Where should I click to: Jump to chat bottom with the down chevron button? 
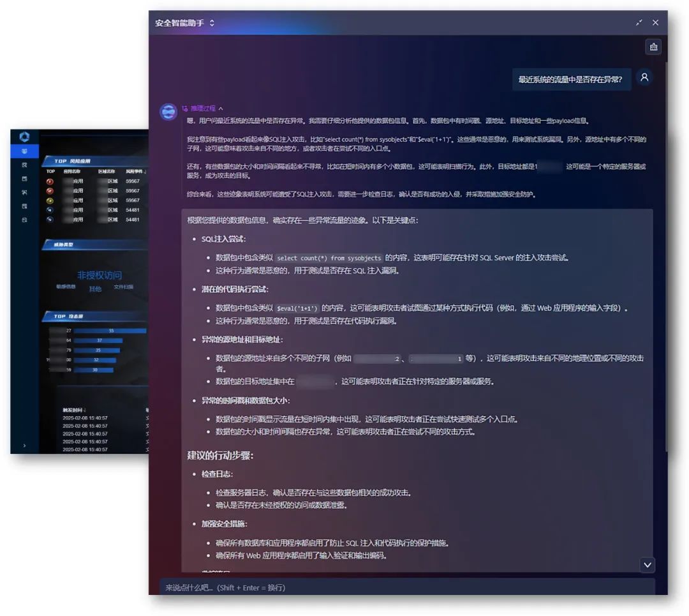[x=648, y=565]
